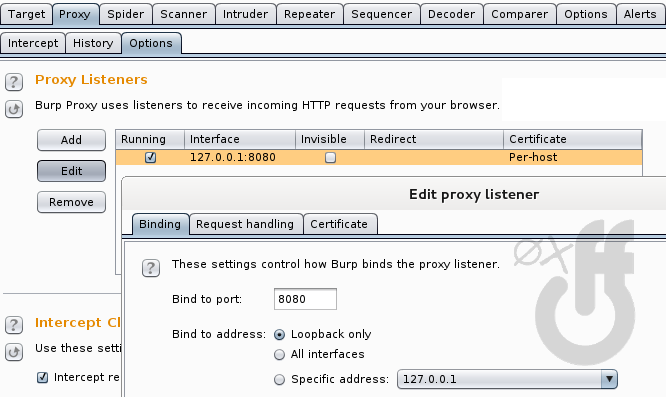Open help for Proxy Listeners section

pos(14,82)
